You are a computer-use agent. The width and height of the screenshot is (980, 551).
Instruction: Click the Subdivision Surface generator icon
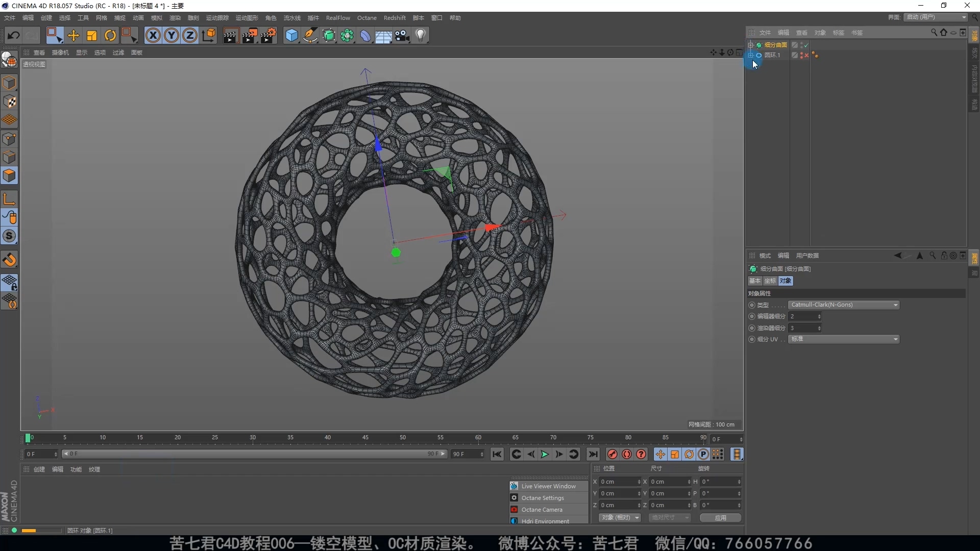coord(329,35)
